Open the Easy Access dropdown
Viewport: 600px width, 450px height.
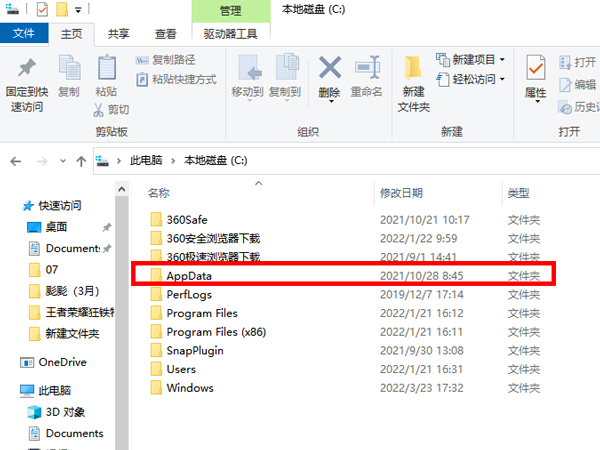(472, 79)
